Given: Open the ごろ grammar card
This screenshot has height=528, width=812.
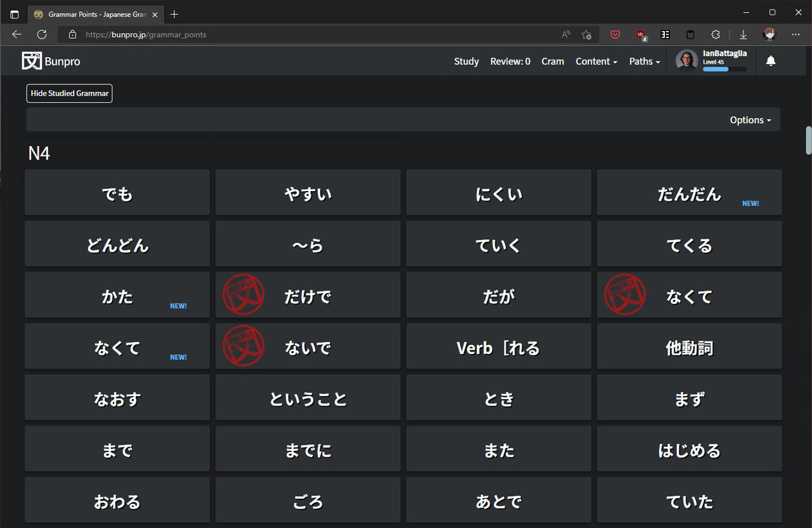Looking at the screenshot, I should (x=308, y=501).
